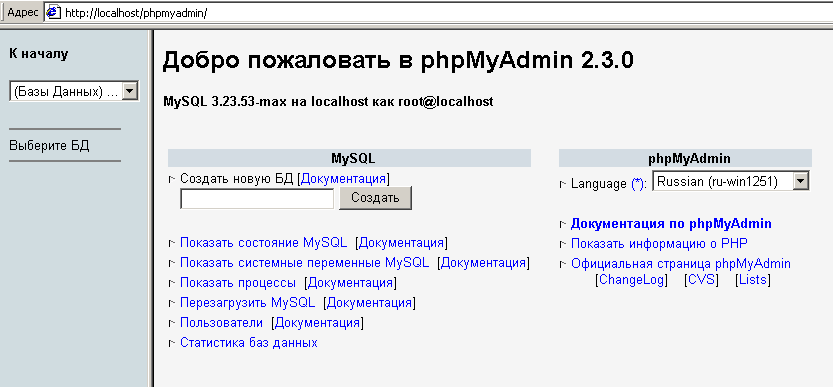This screenshot has width=833, height=387.
Task: Open Документация link beside Перезагрузить MySQL
Action: tap(369, 303)
